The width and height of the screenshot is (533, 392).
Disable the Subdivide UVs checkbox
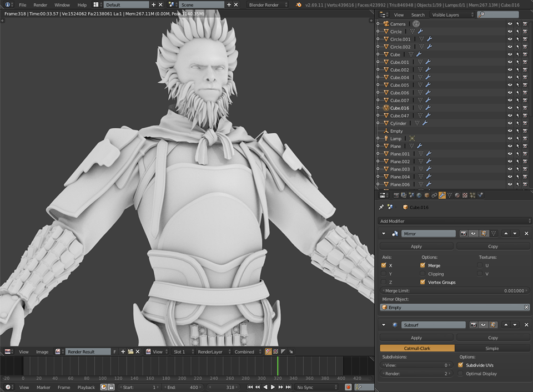(461, 365)
